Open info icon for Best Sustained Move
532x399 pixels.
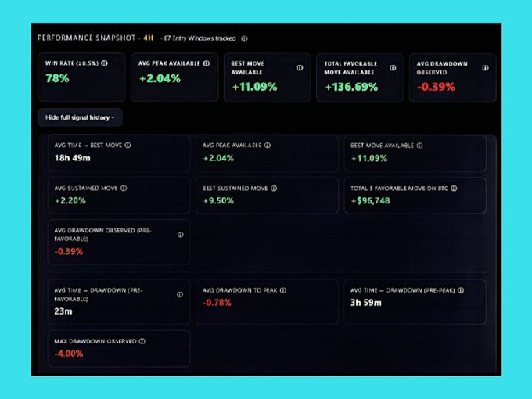(x=274, y=189)
